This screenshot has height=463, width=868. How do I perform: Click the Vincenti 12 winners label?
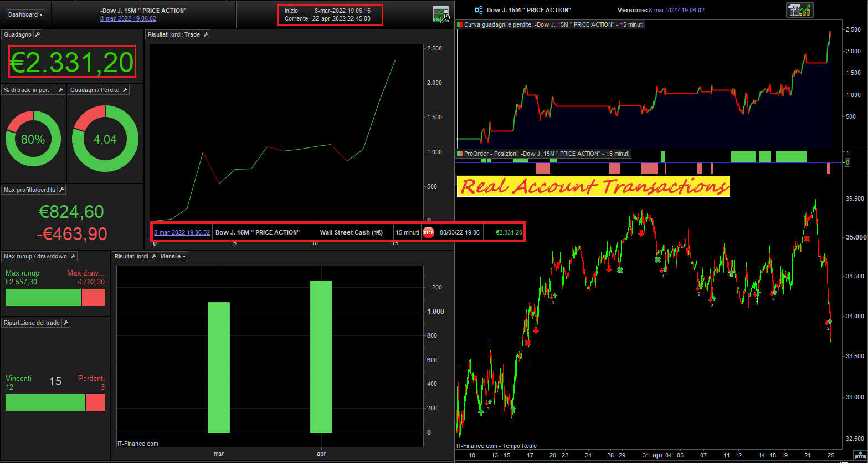point(18,383)
